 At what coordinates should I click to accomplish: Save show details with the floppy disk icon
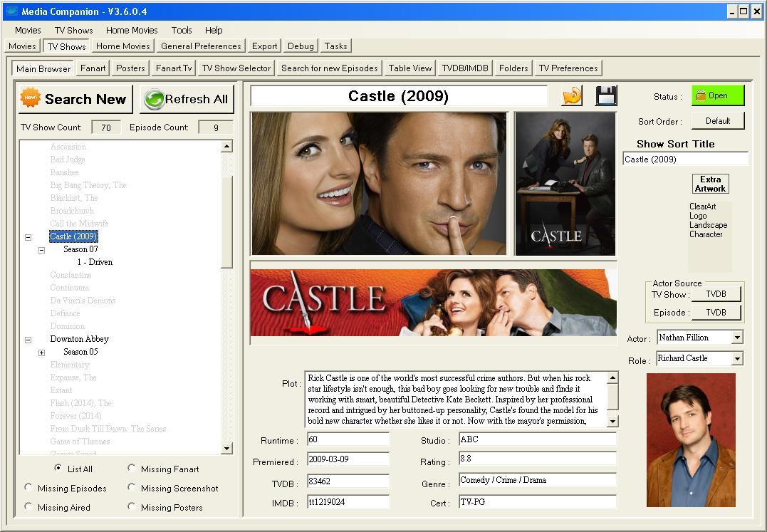(606, 96)
